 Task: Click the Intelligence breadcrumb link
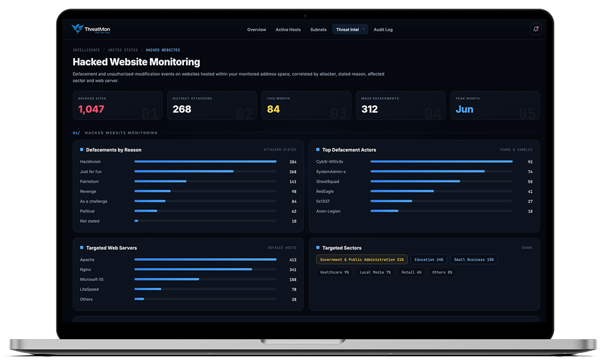tap(86, 50)
